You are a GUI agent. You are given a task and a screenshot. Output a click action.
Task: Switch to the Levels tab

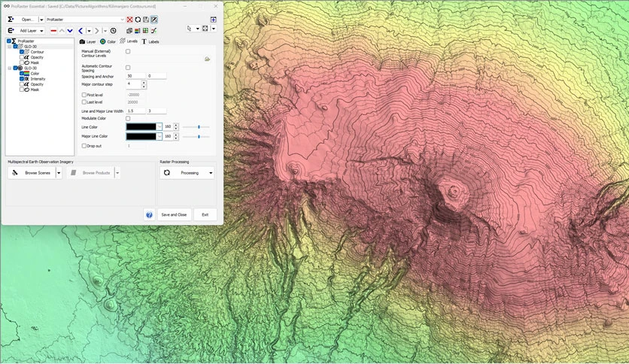129,41
